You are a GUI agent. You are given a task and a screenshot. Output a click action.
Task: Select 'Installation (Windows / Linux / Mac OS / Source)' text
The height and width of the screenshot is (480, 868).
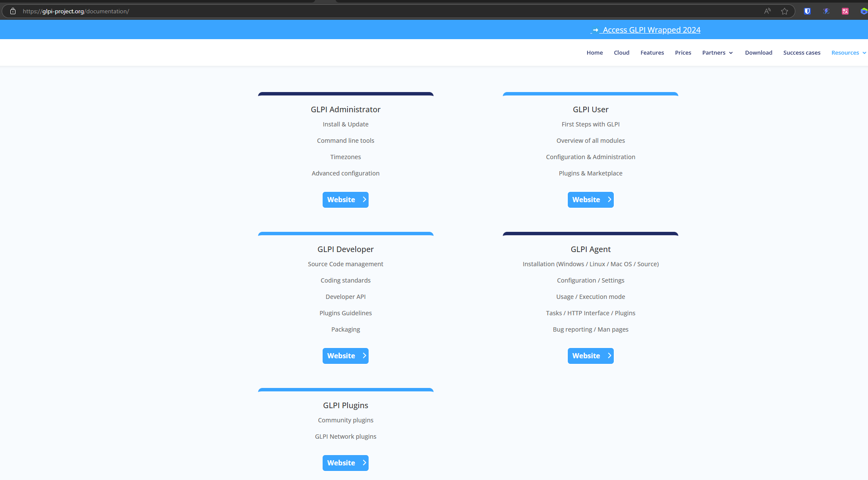pyautogui.click(x=591, y=264)
